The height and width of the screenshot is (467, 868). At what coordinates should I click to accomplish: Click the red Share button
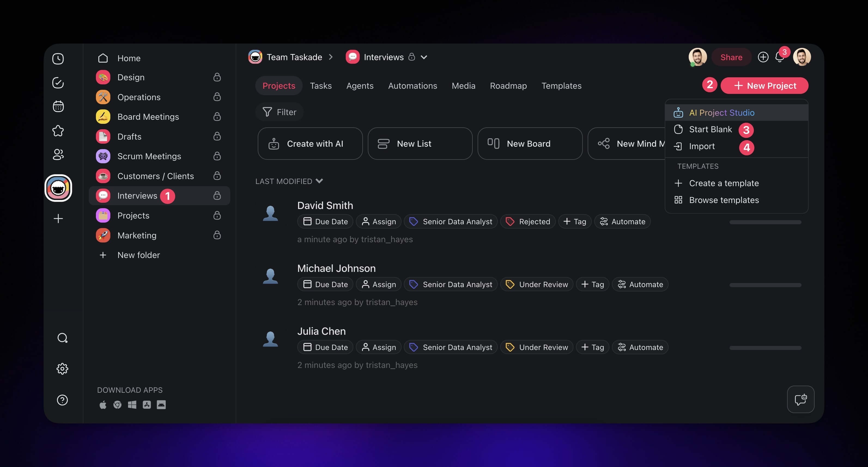point(731,57)
